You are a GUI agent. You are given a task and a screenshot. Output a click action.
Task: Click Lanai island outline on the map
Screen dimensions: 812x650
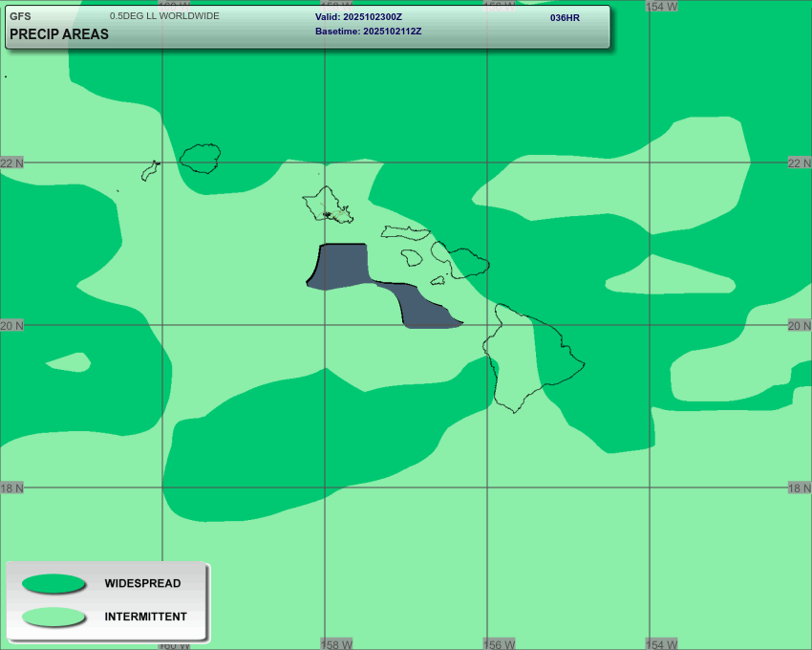click(412, 257)
